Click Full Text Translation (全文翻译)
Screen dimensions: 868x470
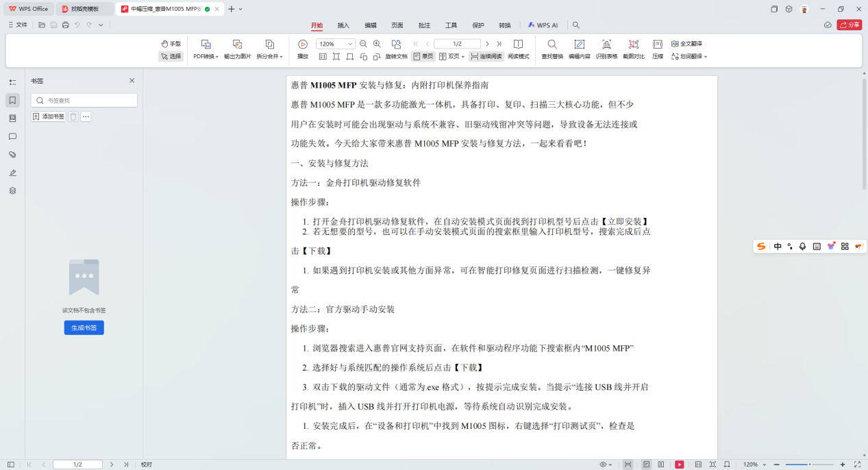[x=686, y=44]
